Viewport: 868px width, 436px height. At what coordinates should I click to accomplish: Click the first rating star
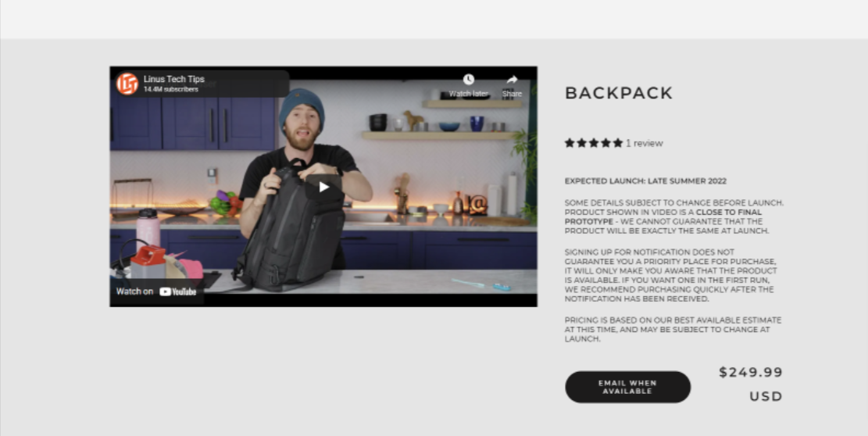[570, 143]
